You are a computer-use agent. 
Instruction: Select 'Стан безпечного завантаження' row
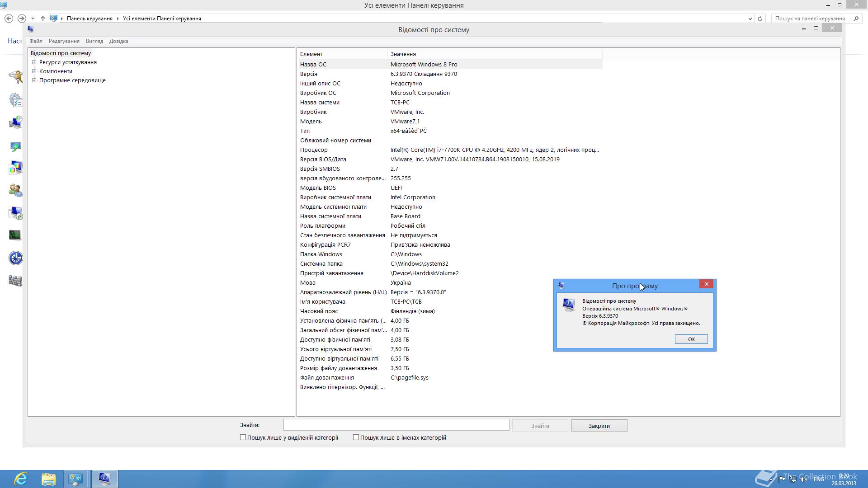click(x=450, y=235)
